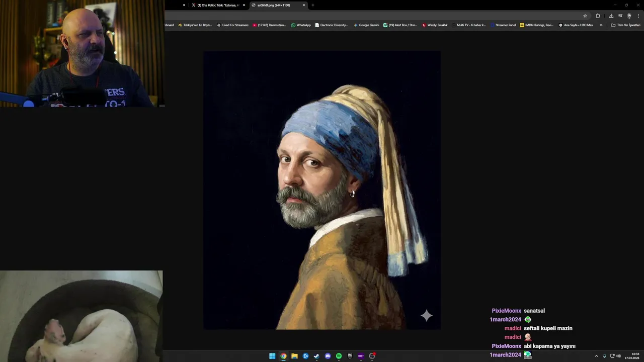Close the X'te Politic Türk tab

[x=244, y=5]
